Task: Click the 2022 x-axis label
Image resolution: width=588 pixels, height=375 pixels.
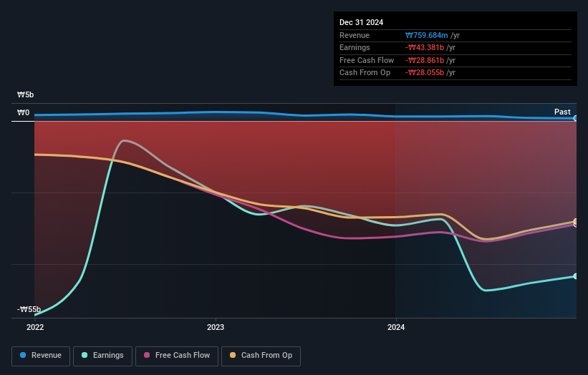Action: pos(35,328)
